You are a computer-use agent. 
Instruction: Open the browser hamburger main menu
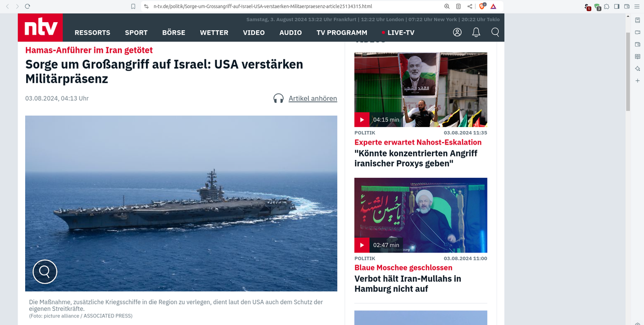(x=636, y=6)
